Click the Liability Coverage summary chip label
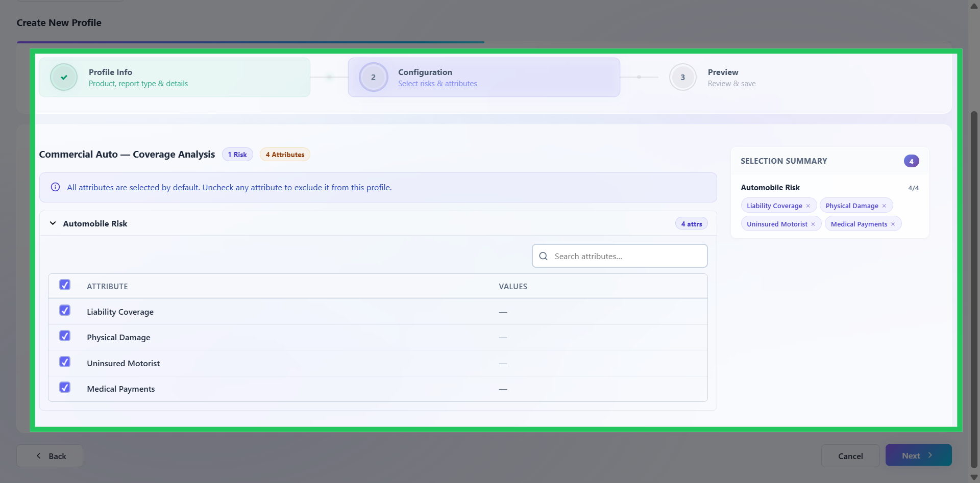The width and height of the screenshot is (980, 483). click(774, 206)
